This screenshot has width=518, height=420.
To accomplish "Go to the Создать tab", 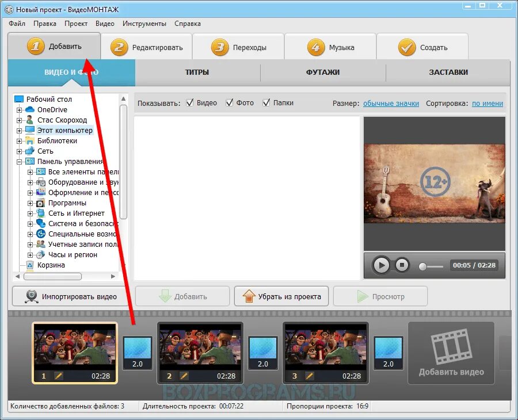I will pyautogui.click(x=422, y=47).
